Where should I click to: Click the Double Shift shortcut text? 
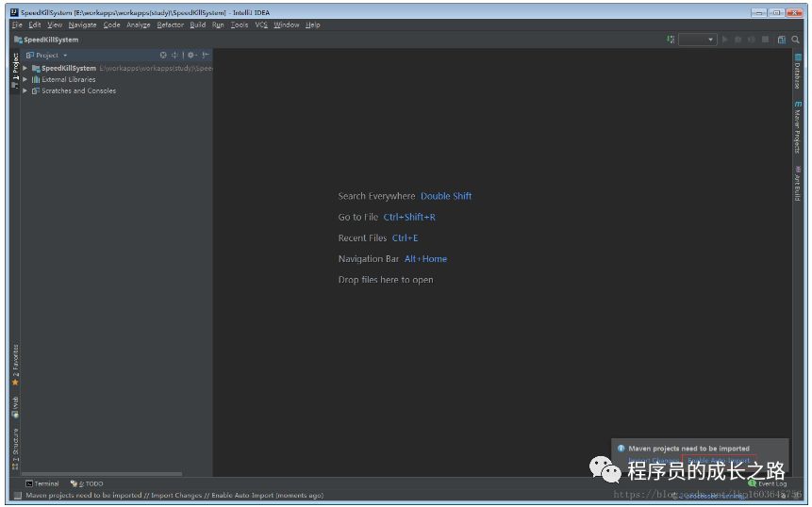[x=446, y=196]
